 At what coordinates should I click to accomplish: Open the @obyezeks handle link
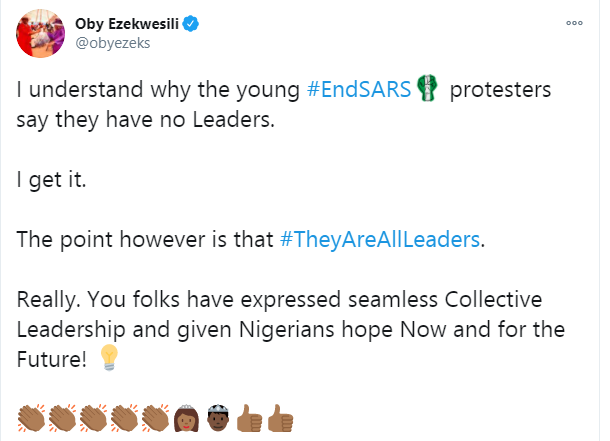point(112,43)
